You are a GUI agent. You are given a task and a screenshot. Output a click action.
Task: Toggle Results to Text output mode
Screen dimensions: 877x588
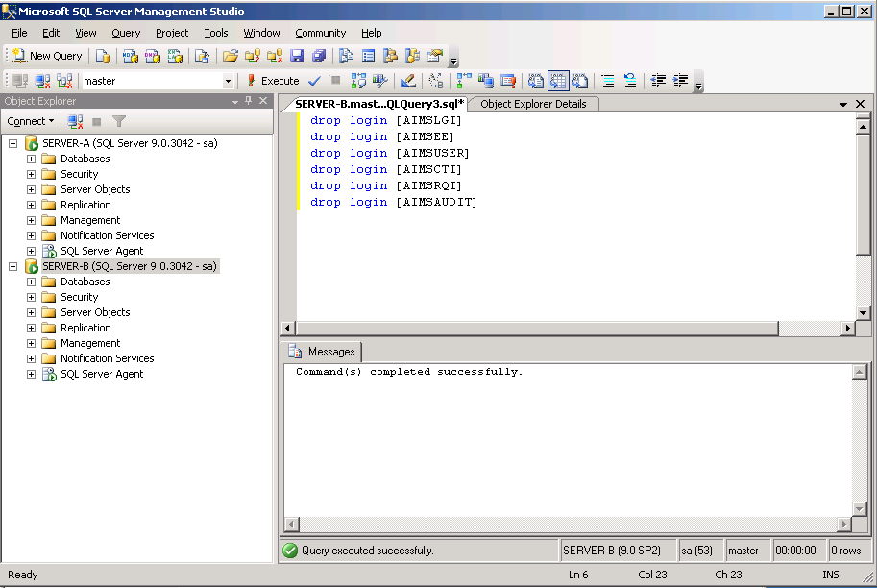click(535, 81)
